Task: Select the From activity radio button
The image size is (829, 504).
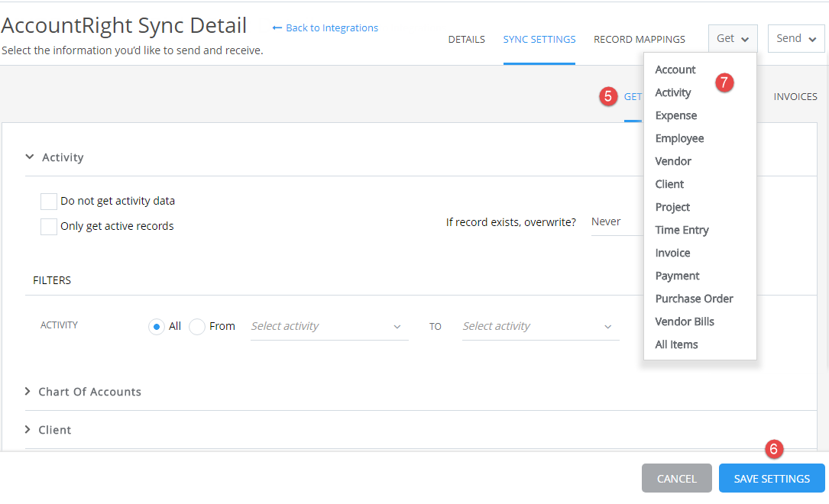Action: coord(196,327)
